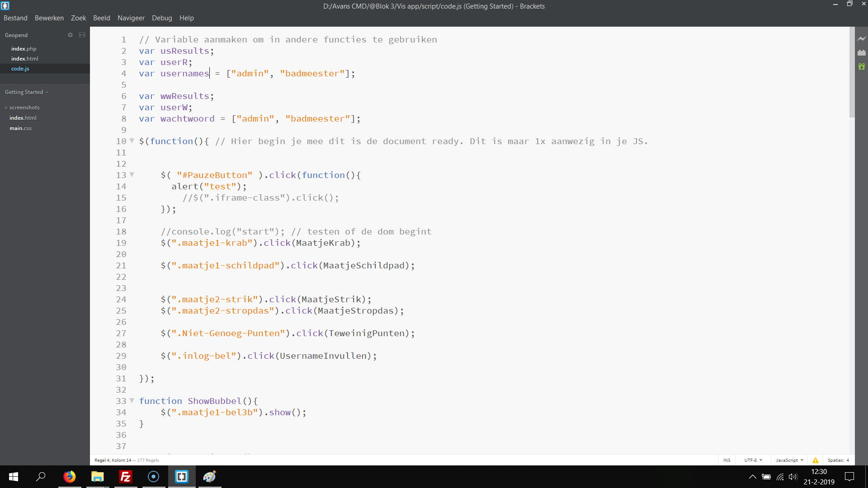Switch to Brackets taskbar icon
This screenshot has width=868, height=488.
[182, 477]
